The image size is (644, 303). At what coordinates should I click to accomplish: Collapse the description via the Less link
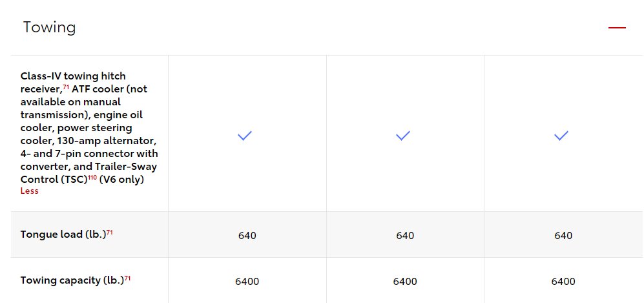click(x=30, y=191)
